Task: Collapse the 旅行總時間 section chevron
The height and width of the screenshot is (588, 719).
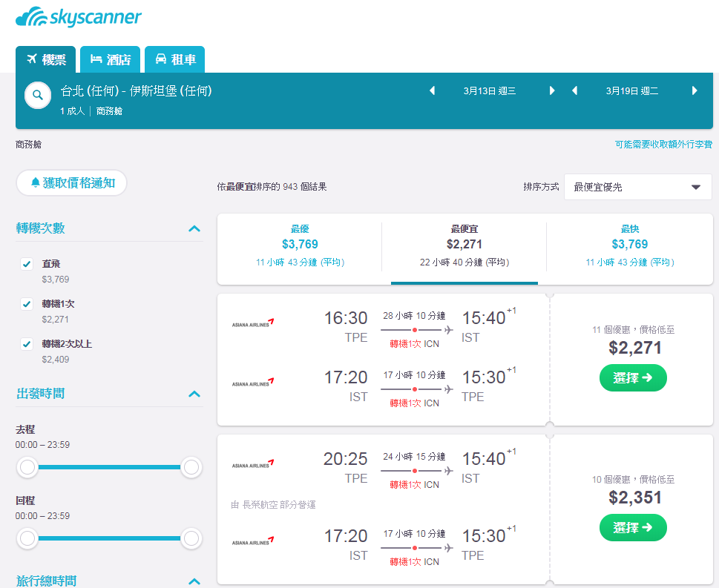Action: [194, 581]
